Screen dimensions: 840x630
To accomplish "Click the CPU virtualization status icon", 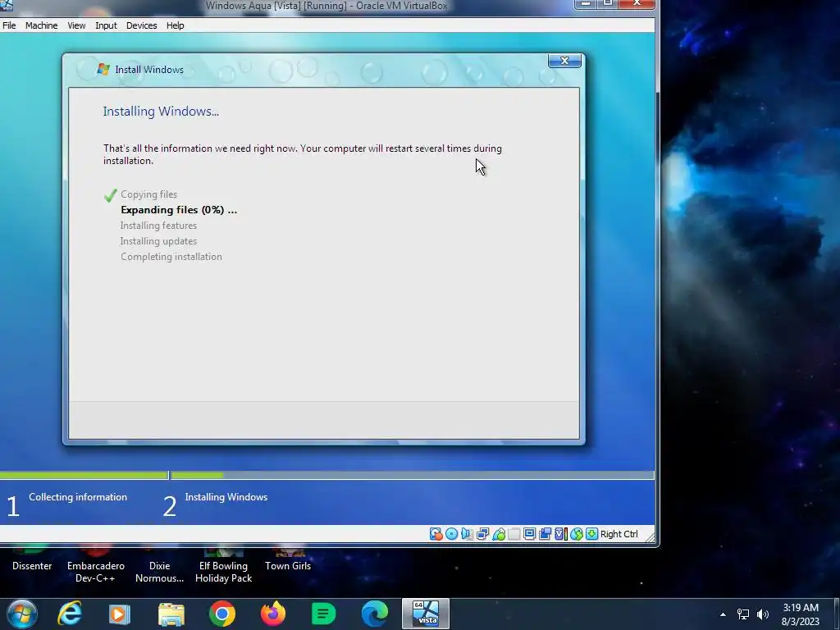I will pyautogui.click(x=561, y=533).
